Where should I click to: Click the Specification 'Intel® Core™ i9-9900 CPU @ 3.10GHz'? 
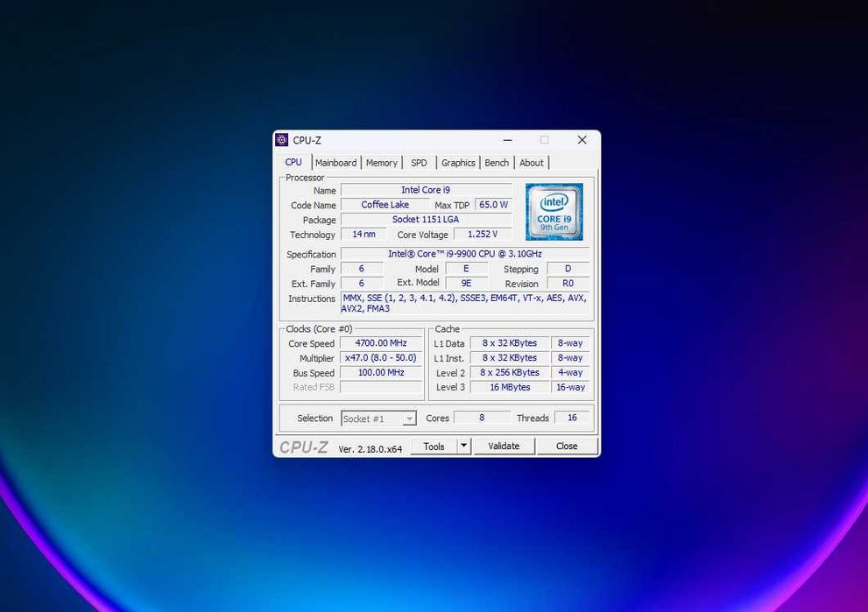465,253
